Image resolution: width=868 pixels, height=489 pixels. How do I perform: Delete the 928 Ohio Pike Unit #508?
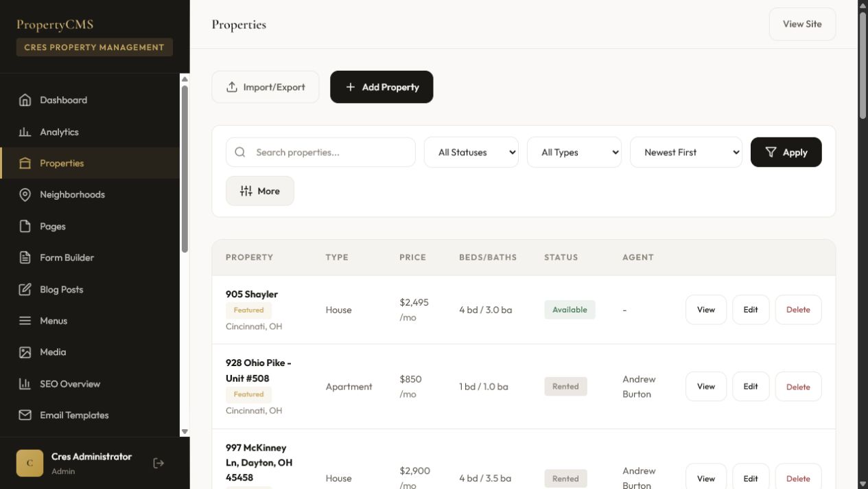(x=798, y=387)
